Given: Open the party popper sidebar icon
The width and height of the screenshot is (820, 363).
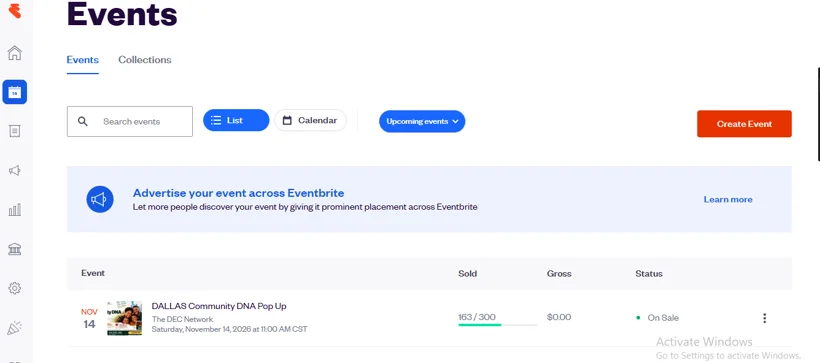Looking at the screenshot, I should [x=15, y=328].
